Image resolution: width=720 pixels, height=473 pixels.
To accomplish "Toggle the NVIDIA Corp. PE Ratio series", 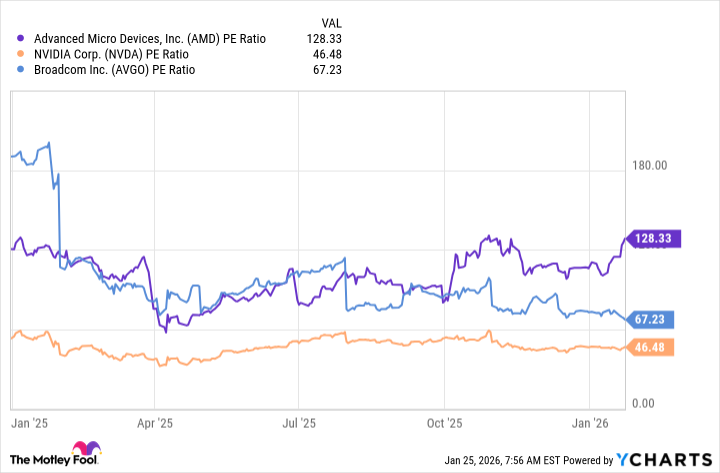I will [111, 54].
